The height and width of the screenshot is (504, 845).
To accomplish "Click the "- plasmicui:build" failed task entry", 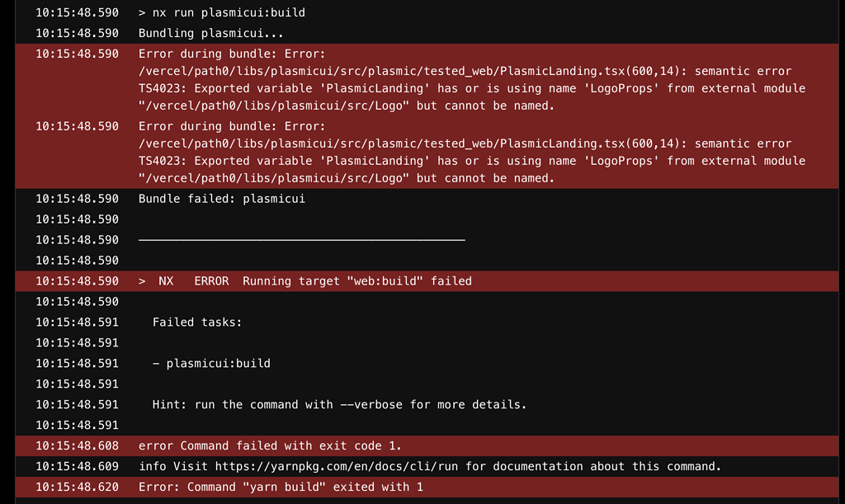I will pyautogui.click(x=211, y=364).
